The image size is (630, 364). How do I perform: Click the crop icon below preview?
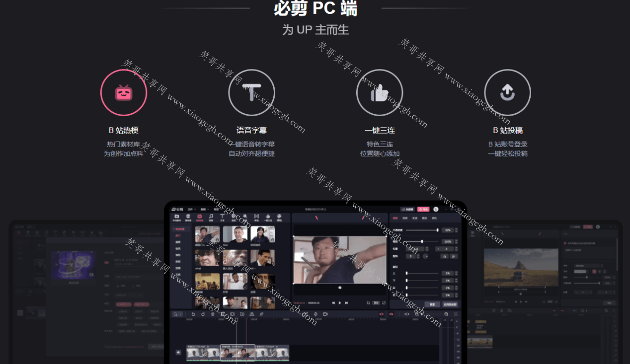(368, 302)
